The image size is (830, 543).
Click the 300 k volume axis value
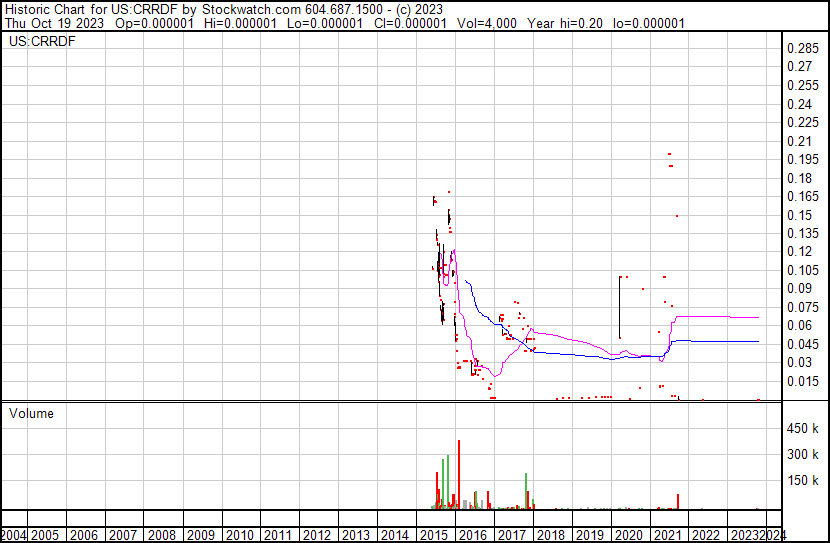pos(802,455)
